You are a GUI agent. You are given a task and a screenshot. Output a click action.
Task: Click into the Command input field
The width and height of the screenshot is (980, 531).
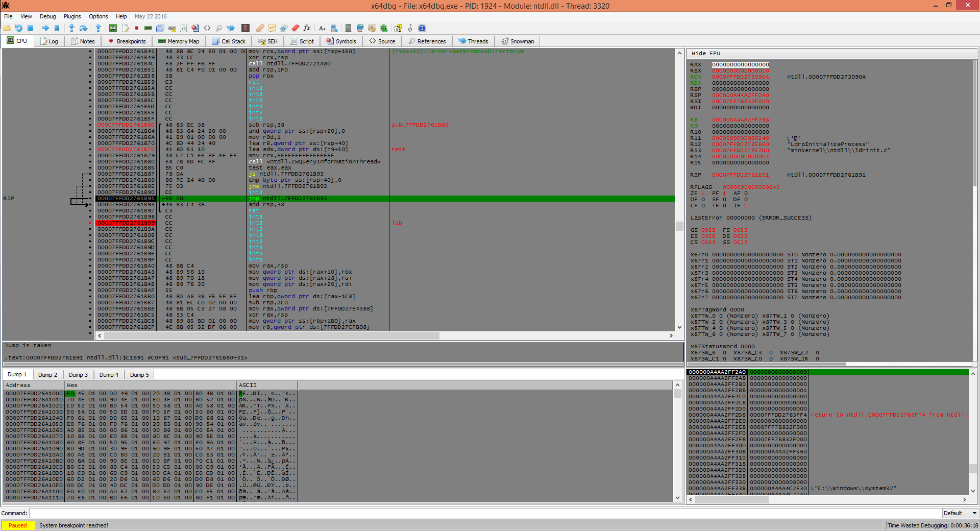tap(485, 513)
